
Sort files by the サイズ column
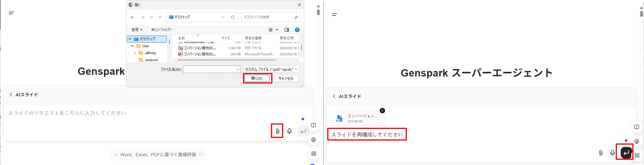(x=225, y=38)
